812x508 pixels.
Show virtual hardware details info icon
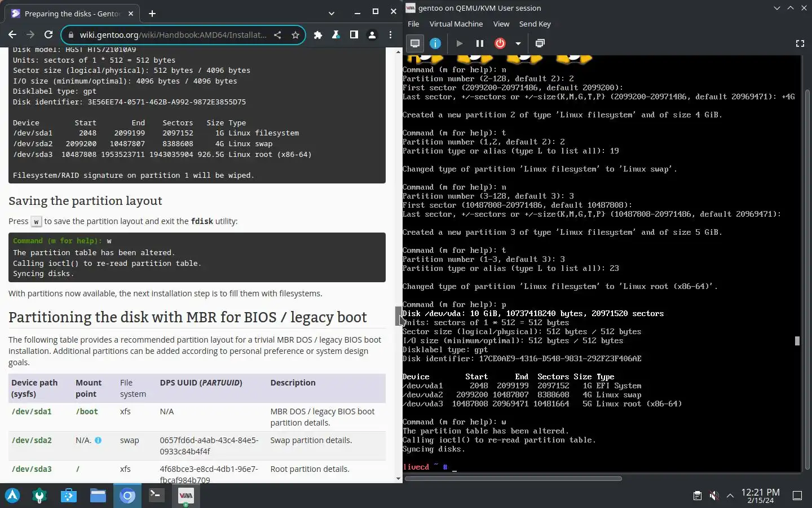pyautogui.click(x=435, y=43)
